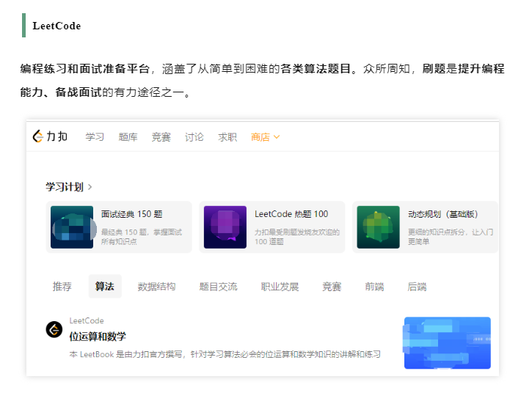The image size is (532, 404).
Task: Click the 本 LeetBook 是由力扣官方撰写 description
Action: tap(225, 354)
